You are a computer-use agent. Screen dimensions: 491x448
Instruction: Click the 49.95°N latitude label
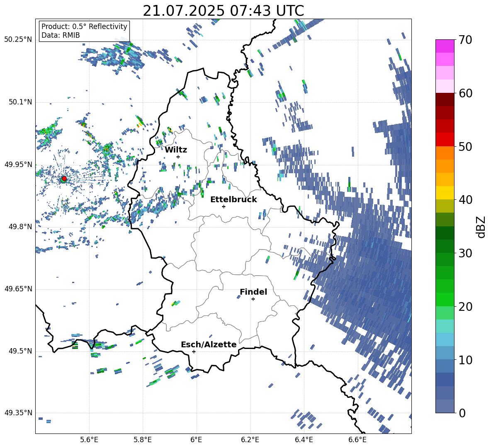tap(18, 165)
